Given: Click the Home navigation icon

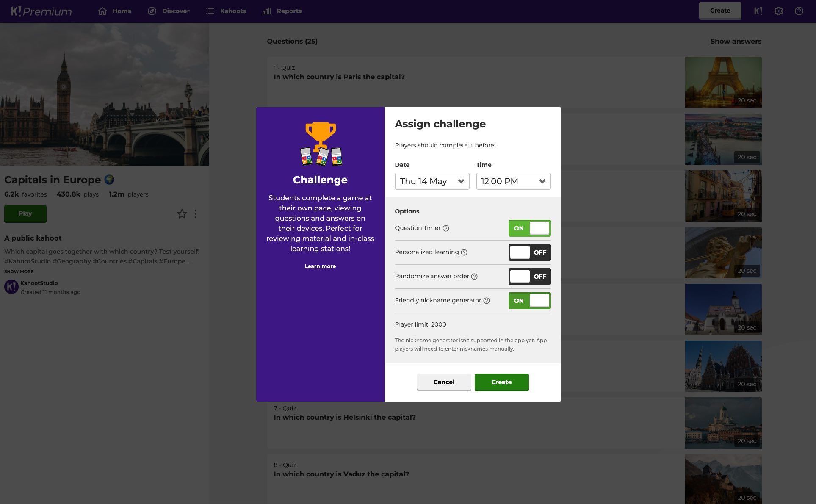Looking at the screenshot, I should click(x=102, y=11).
